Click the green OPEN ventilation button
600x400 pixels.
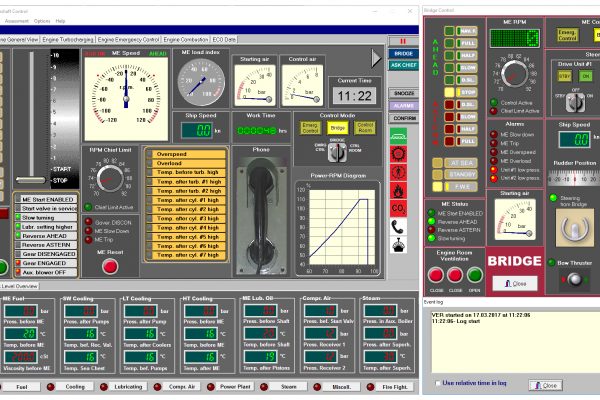tap(474, 275)
